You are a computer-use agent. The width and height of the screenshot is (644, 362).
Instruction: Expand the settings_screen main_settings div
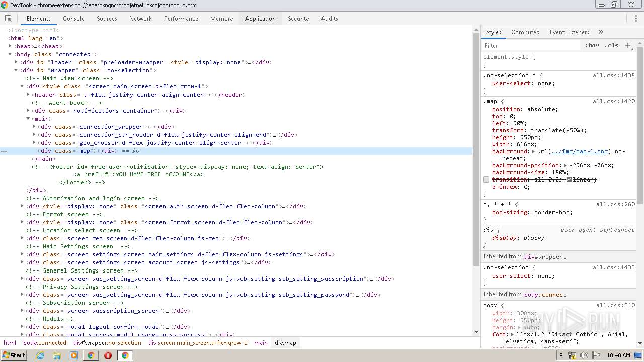pos(22,254)
